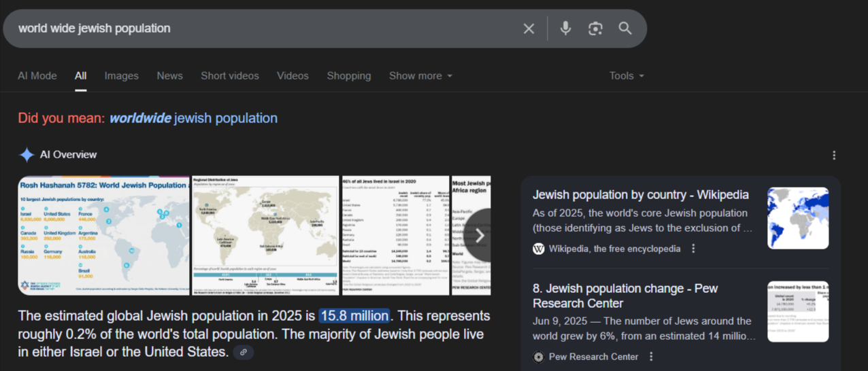Click the highlighted '15.8 million' text
The height and width of the screenshot is (371, 868).
click(354, 316)
